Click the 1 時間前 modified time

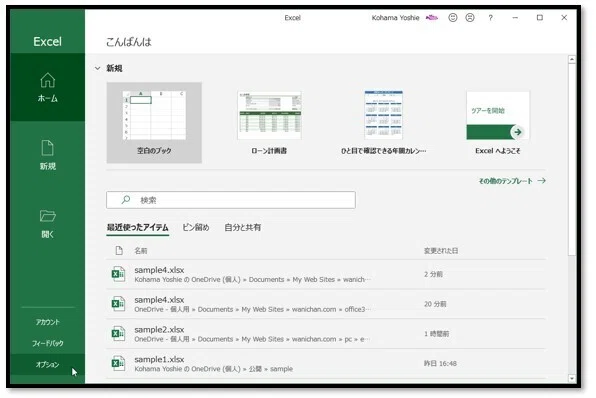click(436, 334)
